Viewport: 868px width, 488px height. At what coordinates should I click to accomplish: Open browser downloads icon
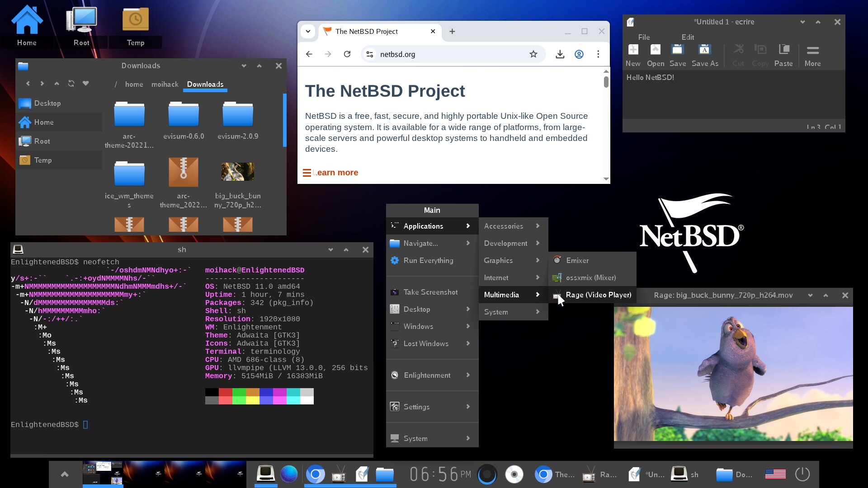560,54
